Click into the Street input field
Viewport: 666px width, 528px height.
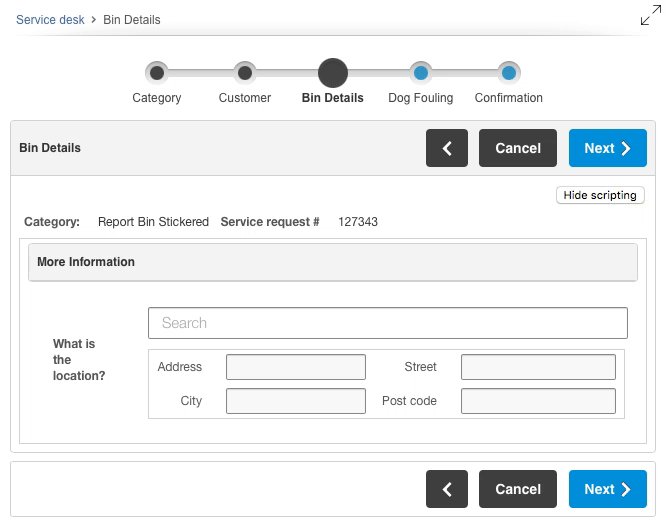538,367
